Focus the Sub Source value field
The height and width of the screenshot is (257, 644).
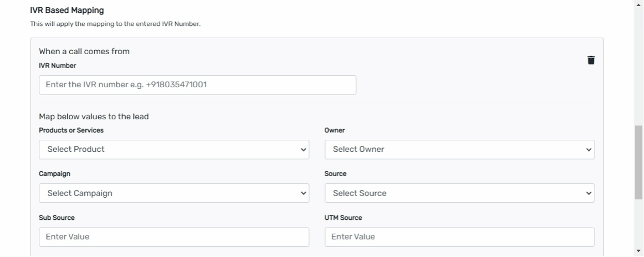174,237
